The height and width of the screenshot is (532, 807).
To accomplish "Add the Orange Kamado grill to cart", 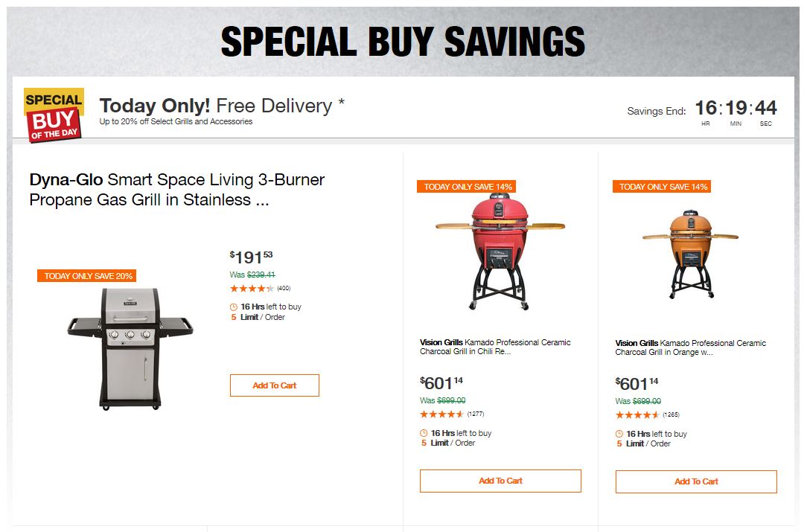I will tap(696, 481).
